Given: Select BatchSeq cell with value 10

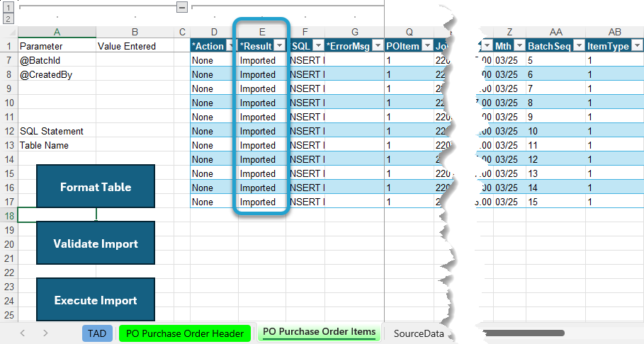Looking at the screenshot, I should tap(555, 131).
